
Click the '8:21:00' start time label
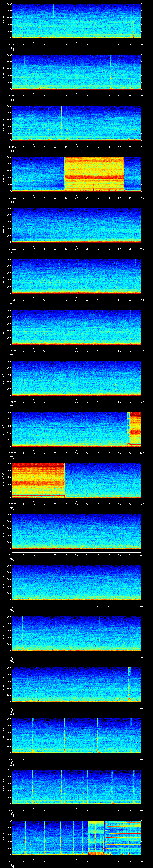12,402
